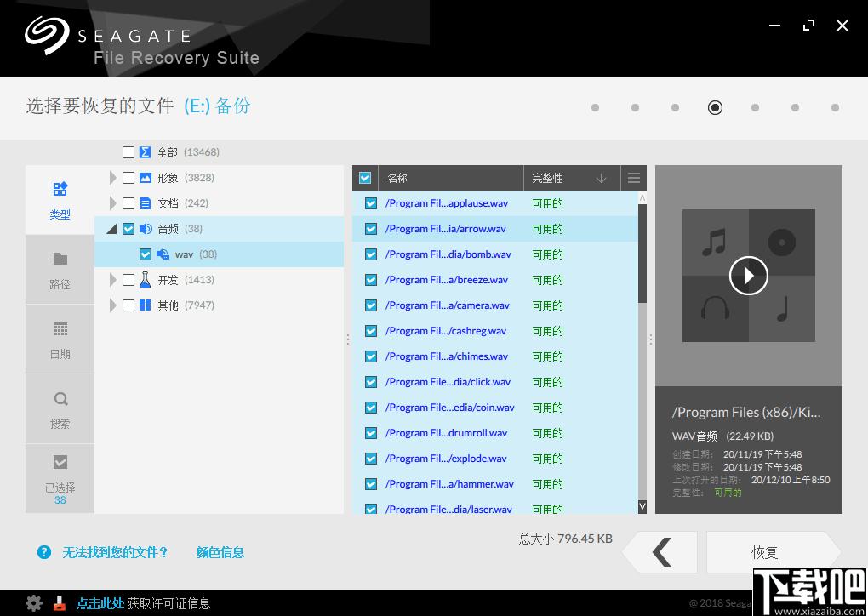
Task: Click the file list scroll-up arrow
Action: point(642,197)
